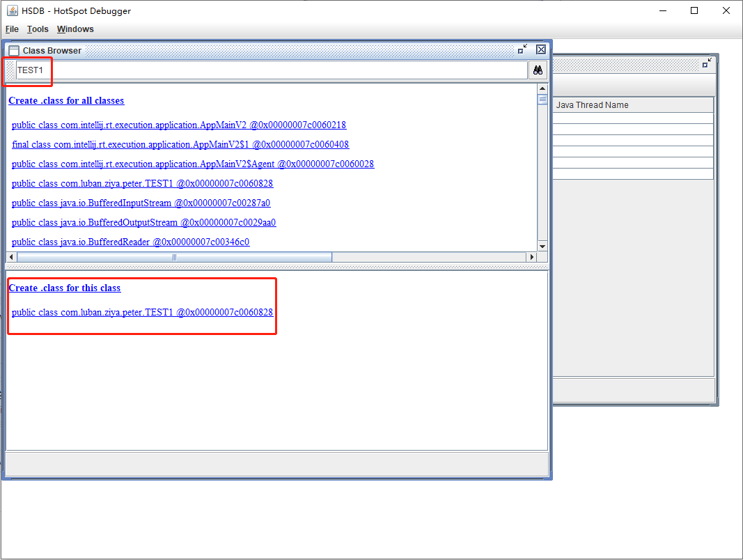The height and width of the screenshot is (560, 743).
Task: Click the TEST1 class search field
Action: pyautogui.click(x=272, y=70)
